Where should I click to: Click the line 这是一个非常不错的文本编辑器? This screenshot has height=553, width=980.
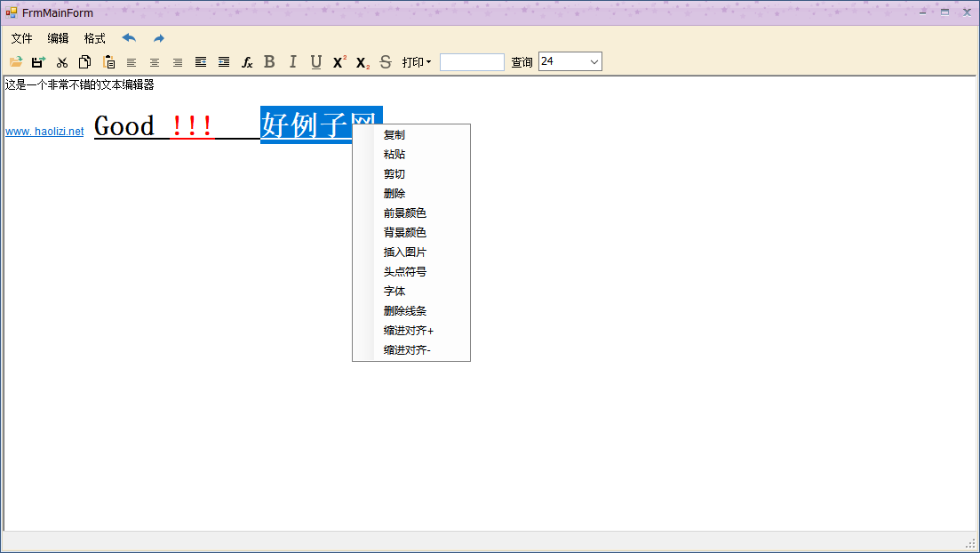pyautogui.click(x=79, y=84)
